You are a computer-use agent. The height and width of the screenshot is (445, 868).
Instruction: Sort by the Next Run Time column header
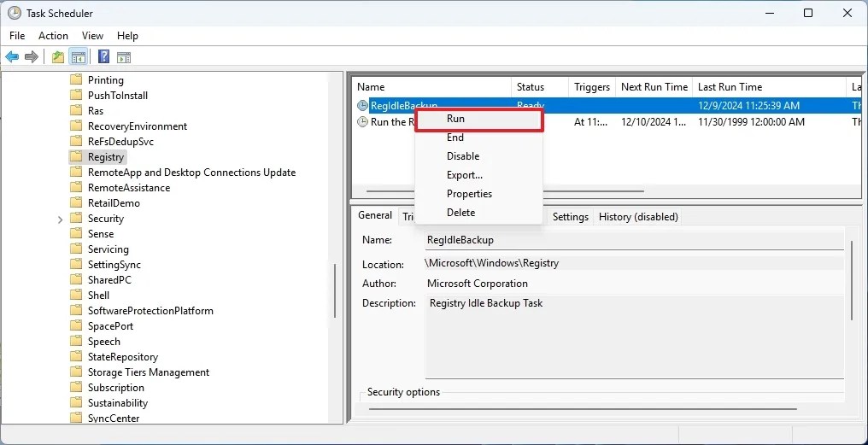[654, 87]
